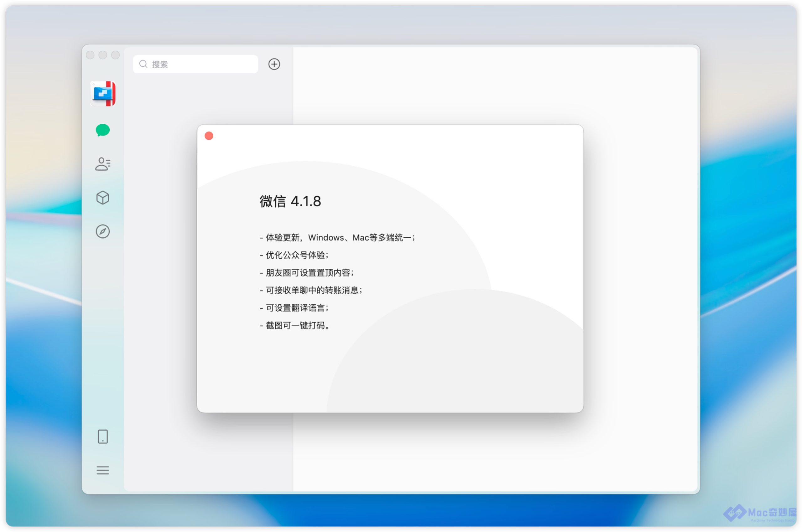802x532 pixels.
Task: Click the plus button beside search
Action: tap(274, 64)
